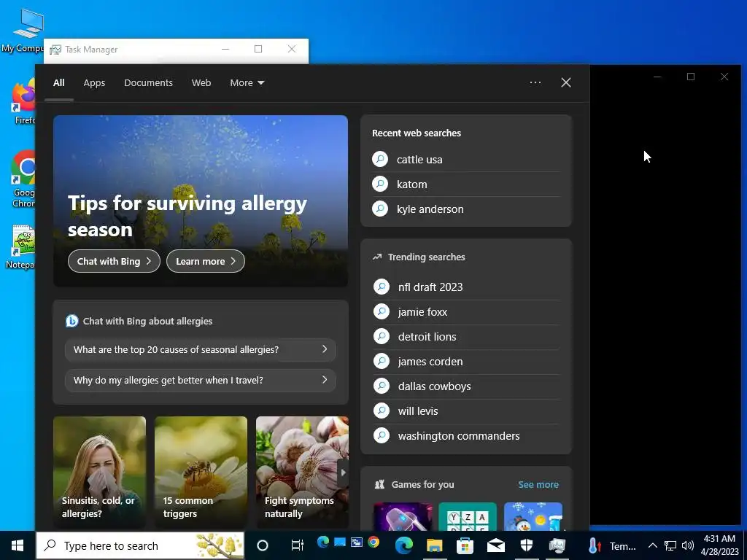Search trending nfl draft 2023
The image size is (747, 560).
pyautogui.click(x=466, y=287)
